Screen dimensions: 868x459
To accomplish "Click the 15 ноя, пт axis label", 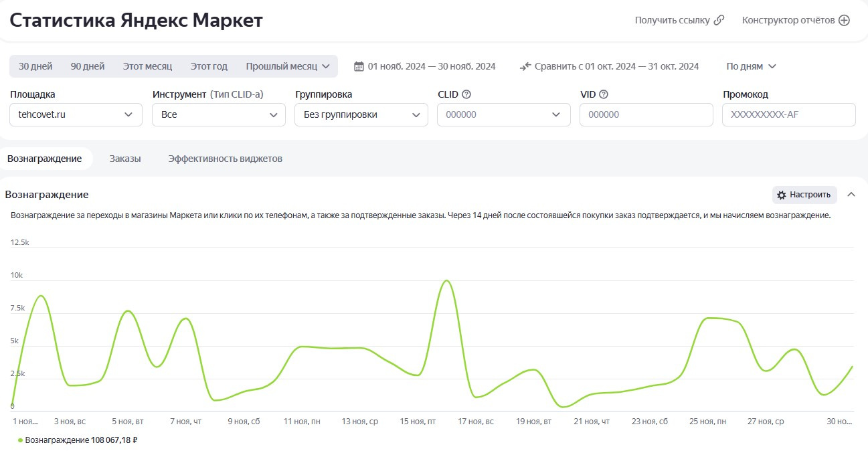I will [x=418, y=422].
